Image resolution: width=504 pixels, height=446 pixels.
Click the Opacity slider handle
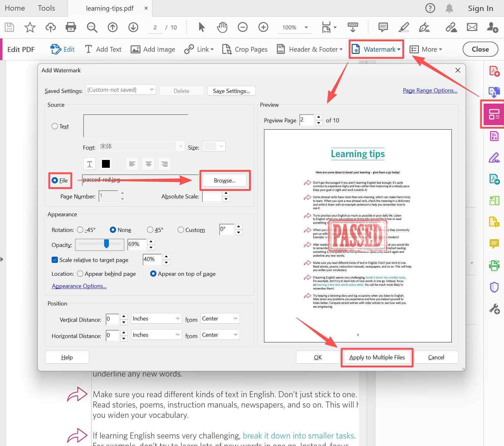[x=106, y=244]
